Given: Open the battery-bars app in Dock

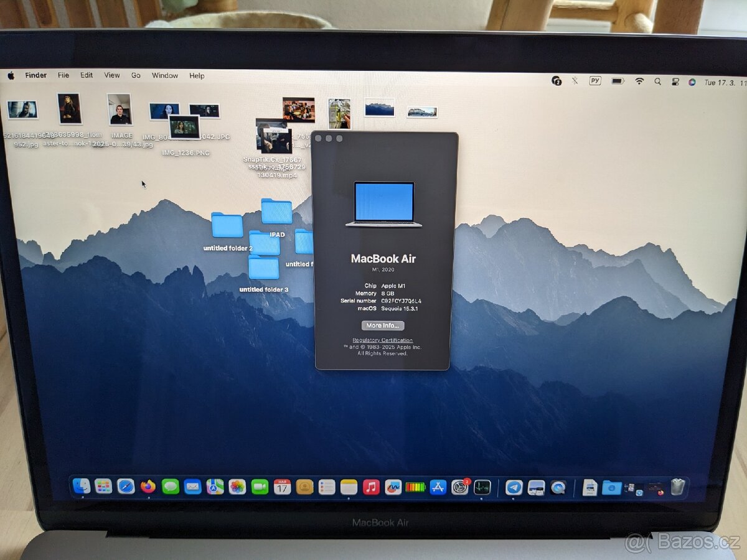Looking at the screenshot, I should coord(415,487).
